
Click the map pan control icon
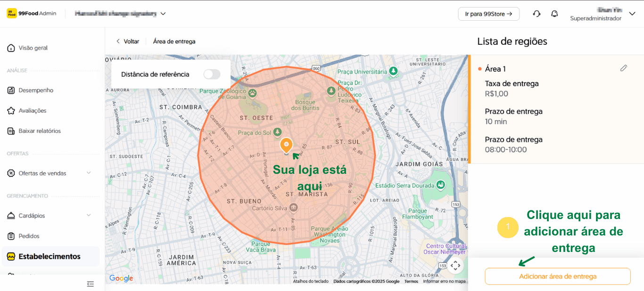(455, 265)
